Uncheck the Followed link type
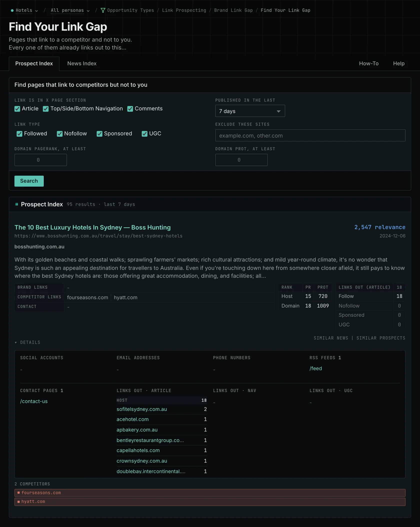 click(19, 134)
